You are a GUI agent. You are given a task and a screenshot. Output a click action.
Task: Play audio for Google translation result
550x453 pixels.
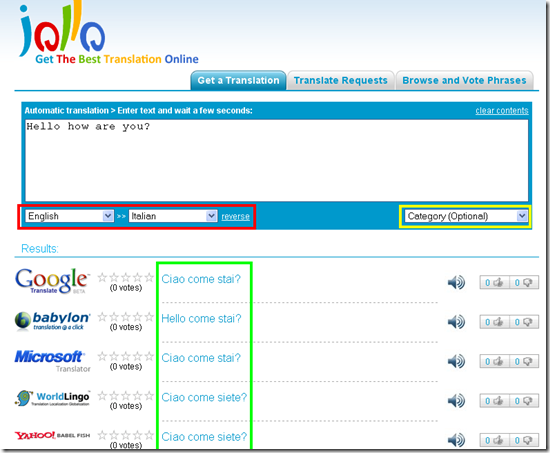tap(456, 282)
